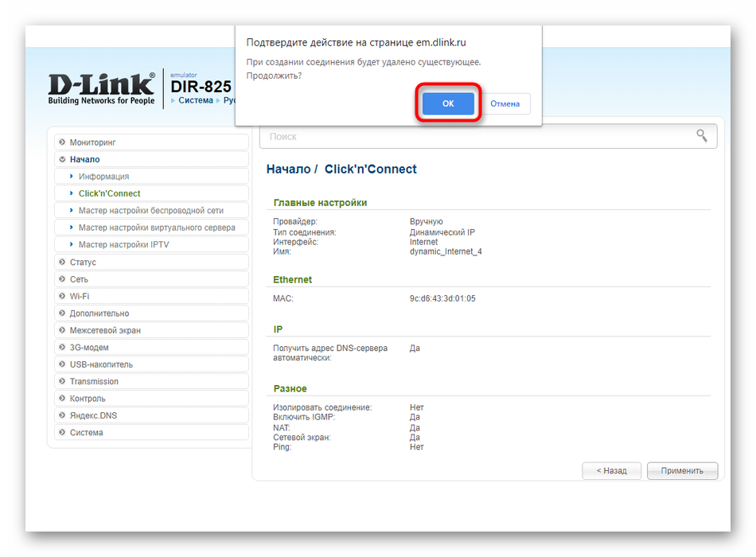
Task: Click the D-Link logo
Action: point(101,88)
